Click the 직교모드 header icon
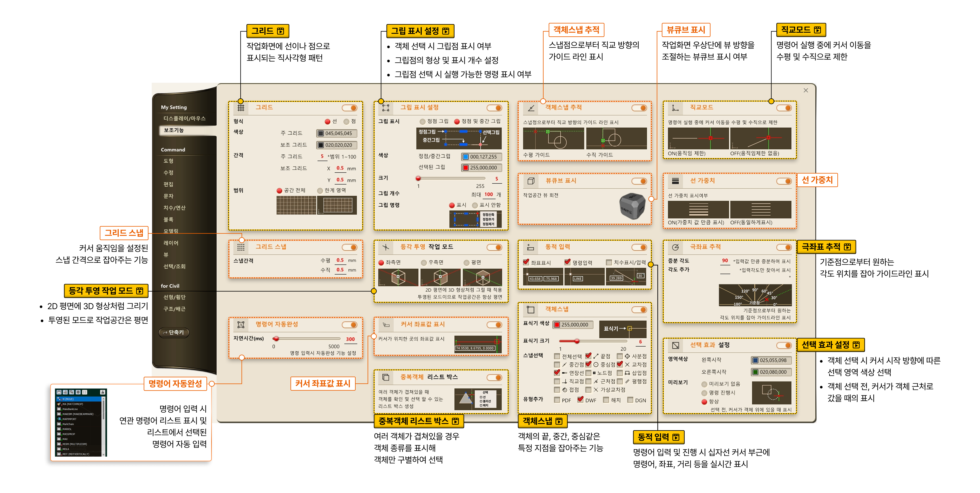The width and height of the screenshot is (980, 493). [675, 108]
